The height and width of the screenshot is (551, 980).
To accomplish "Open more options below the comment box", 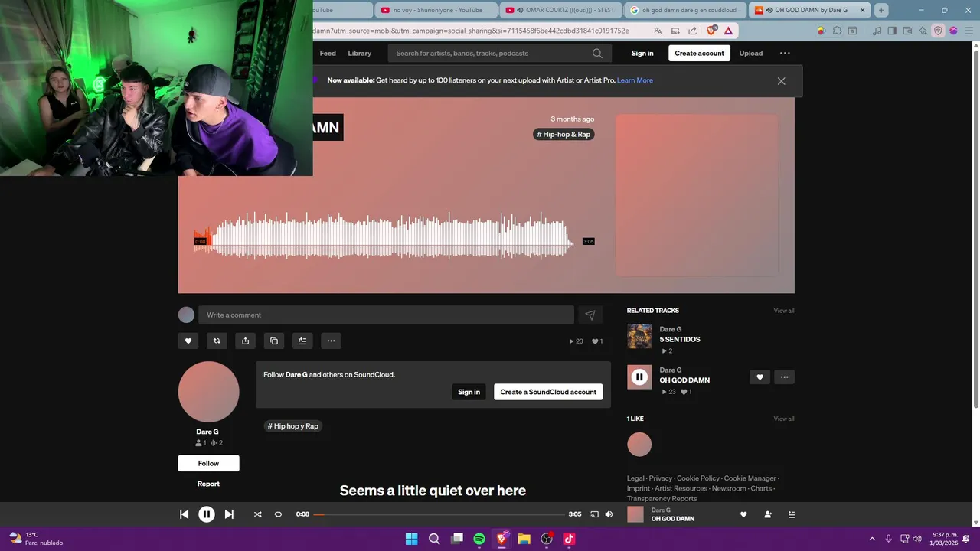I will point(331,341).
